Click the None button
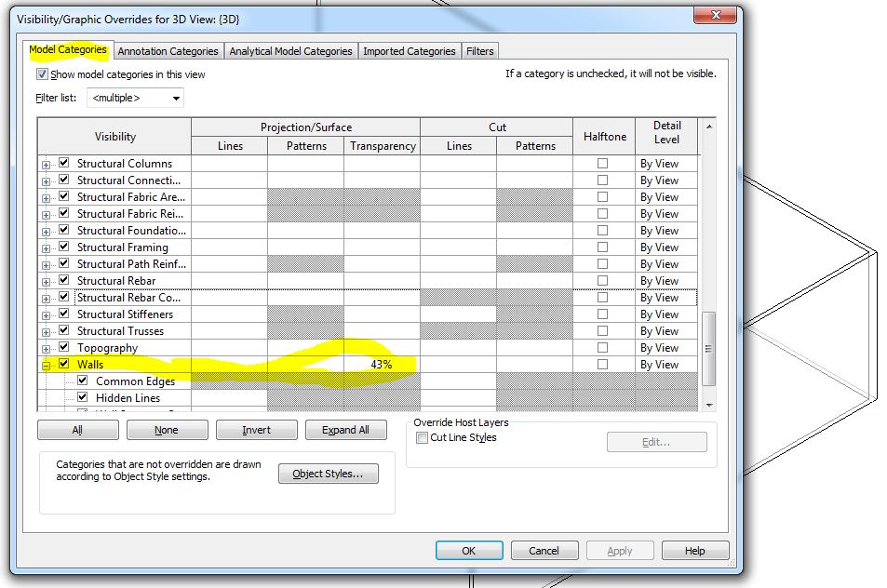The image size is (887, 588). pos(167,430)
